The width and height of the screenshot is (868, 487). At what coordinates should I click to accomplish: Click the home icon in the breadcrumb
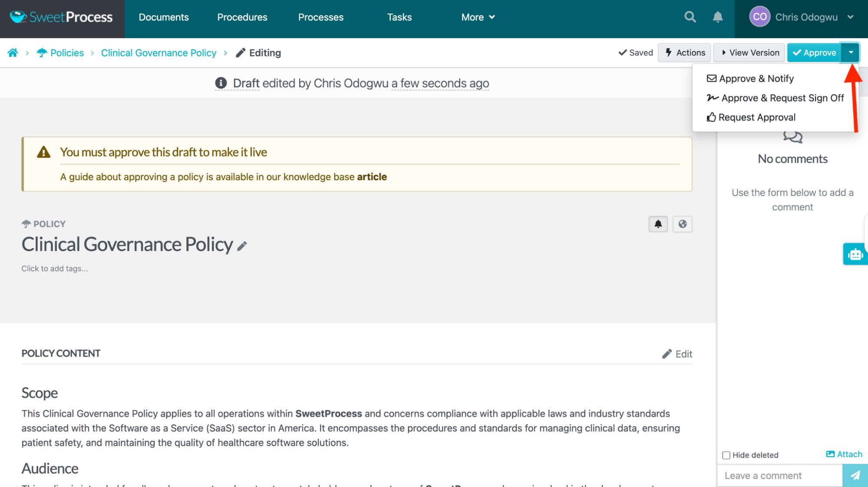[x=13, y=53]
